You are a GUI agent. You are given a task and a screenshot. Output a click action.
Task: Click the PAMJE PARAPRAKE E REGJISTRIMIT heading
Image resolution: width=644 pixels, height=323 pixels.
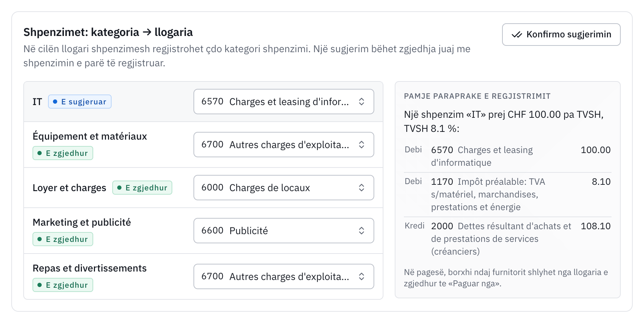[477, 96]
